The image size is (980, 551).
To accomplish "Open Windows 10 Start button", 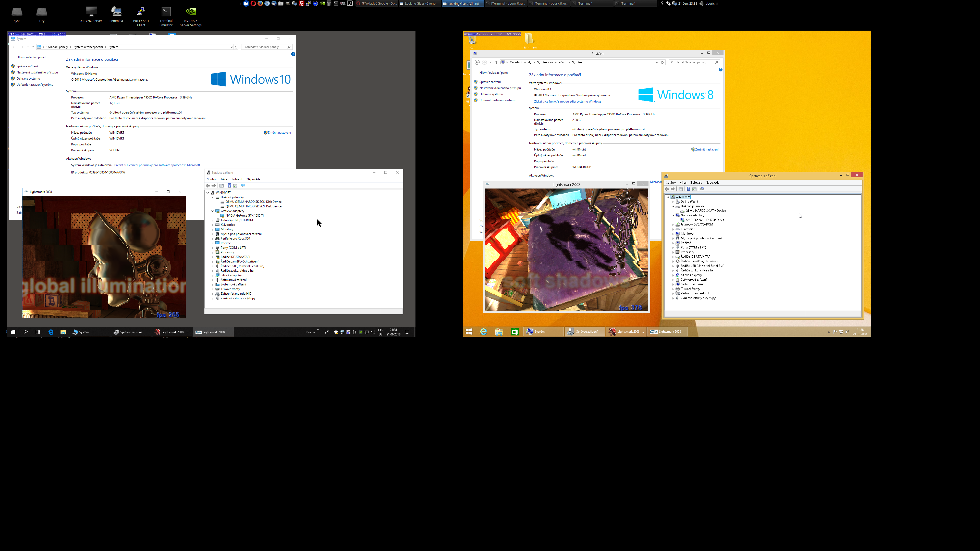I will pos(13,332).
